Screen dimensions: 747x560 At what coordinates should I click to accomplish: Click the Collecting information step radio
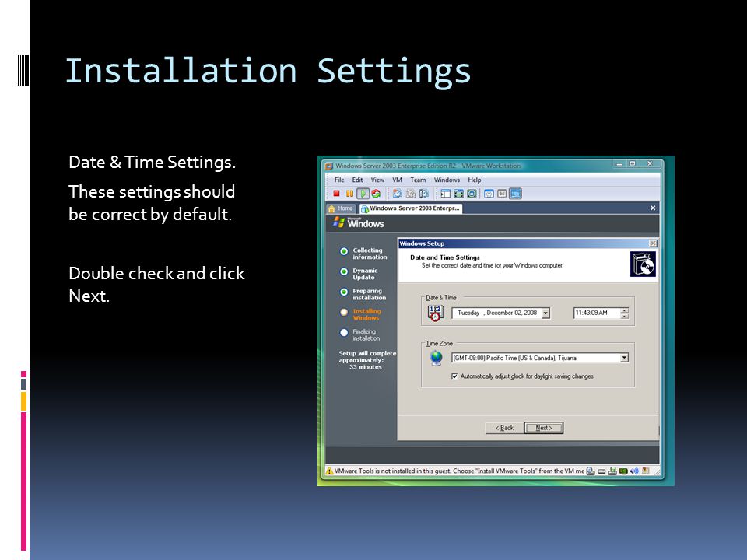tap(344, 251)
